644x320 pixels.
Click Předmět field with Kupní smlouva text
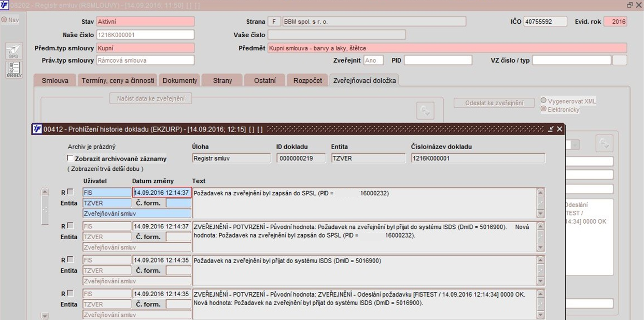[x=447, y=48]
